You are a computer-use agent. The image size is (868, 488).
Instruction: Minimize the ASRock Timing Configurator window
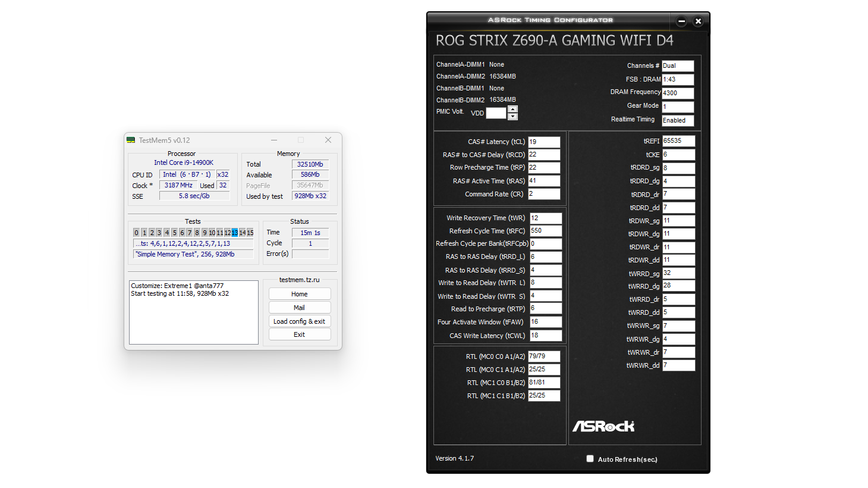[x=681, y=21]
